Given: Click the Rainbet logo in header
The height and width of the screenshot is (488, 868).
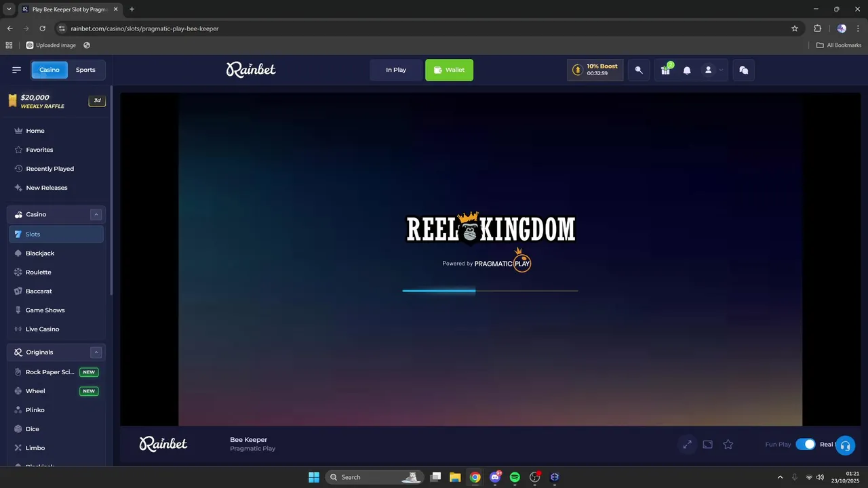Looking at the screenshot, I should pos(251,69).
